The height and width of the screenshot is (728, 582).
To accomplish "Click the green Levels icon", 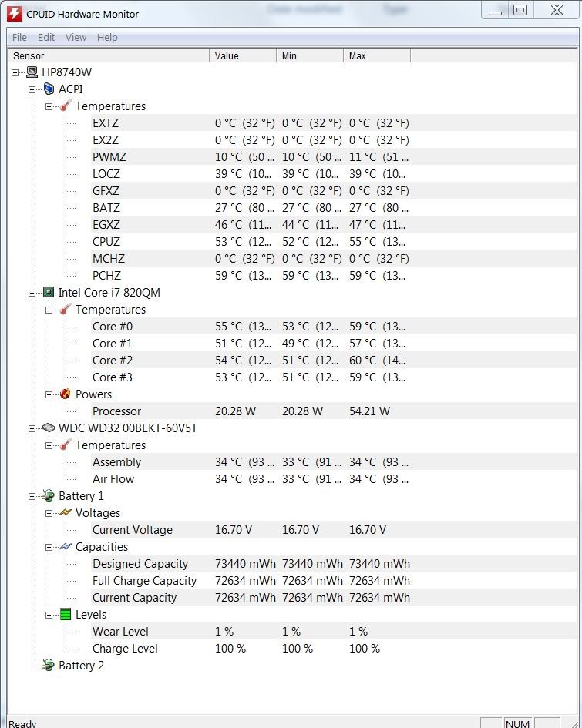I will (x=66, y=615).
